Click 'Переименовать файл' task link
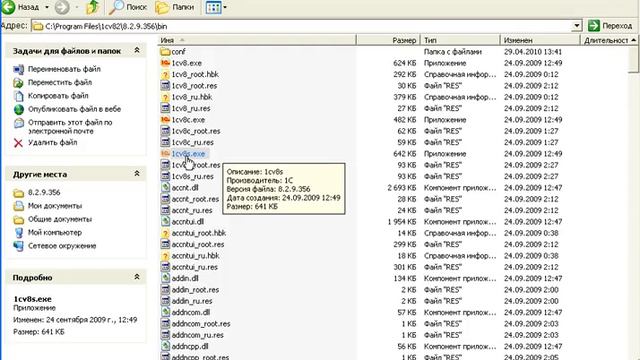 [64, 69]
